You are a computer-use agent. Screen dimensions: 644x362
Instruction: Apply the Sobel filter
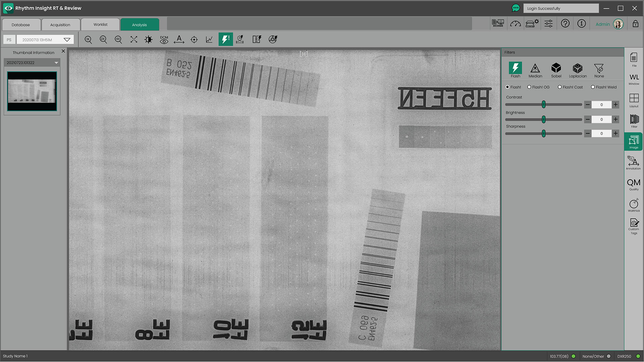tap(556, 70)
